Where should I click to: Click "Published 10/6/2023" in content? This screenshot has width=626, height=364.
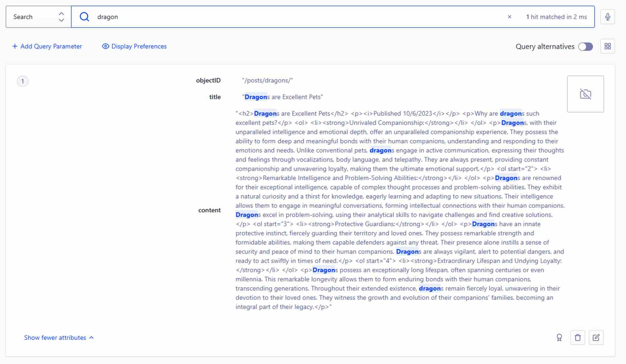click(x=403, y=114)
